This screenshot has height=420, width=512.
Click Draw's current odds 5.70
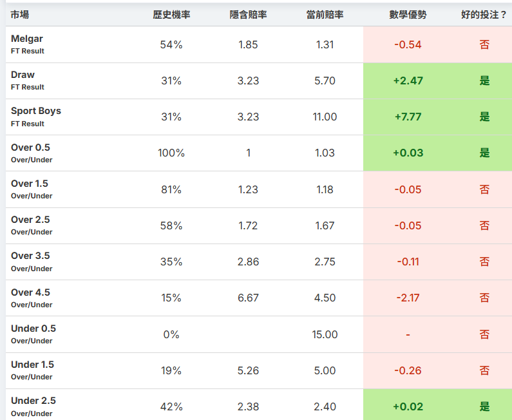(325, 81)
